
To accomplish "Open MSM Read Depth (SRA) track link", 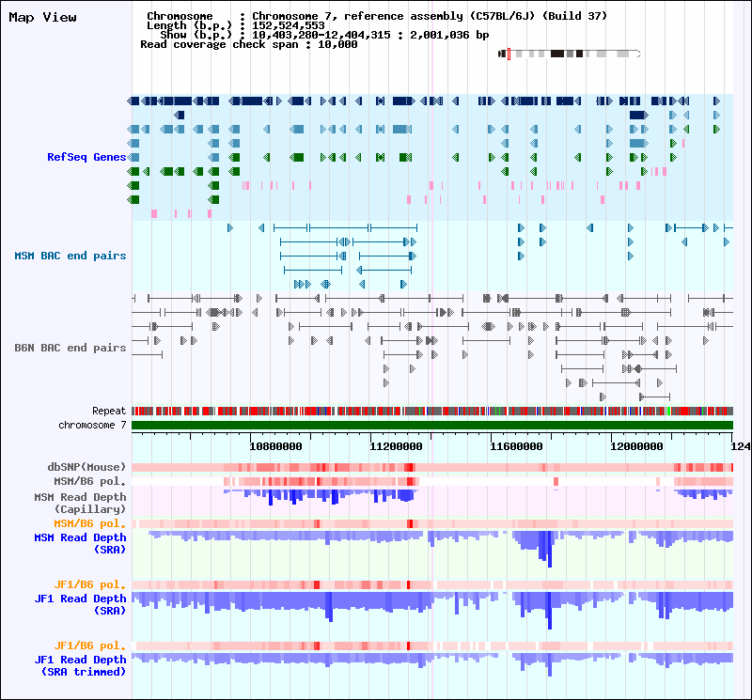I will (80, 544).
